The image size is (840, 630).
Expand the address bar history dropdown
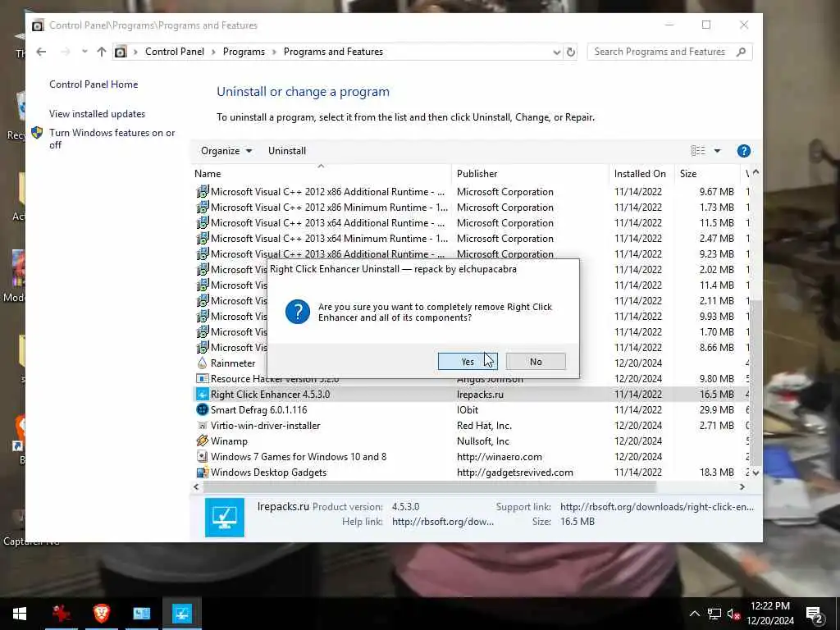(x=557, y=52)
